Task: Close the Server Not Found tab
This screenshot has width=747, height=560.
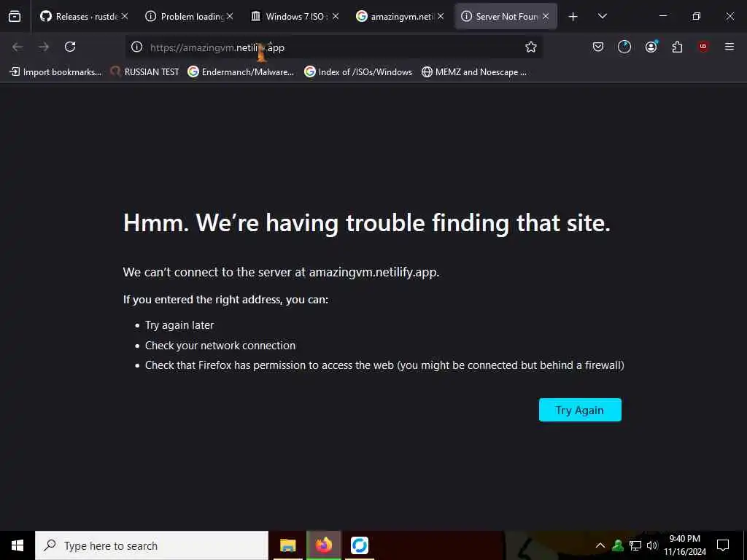Action: point(546,16)
